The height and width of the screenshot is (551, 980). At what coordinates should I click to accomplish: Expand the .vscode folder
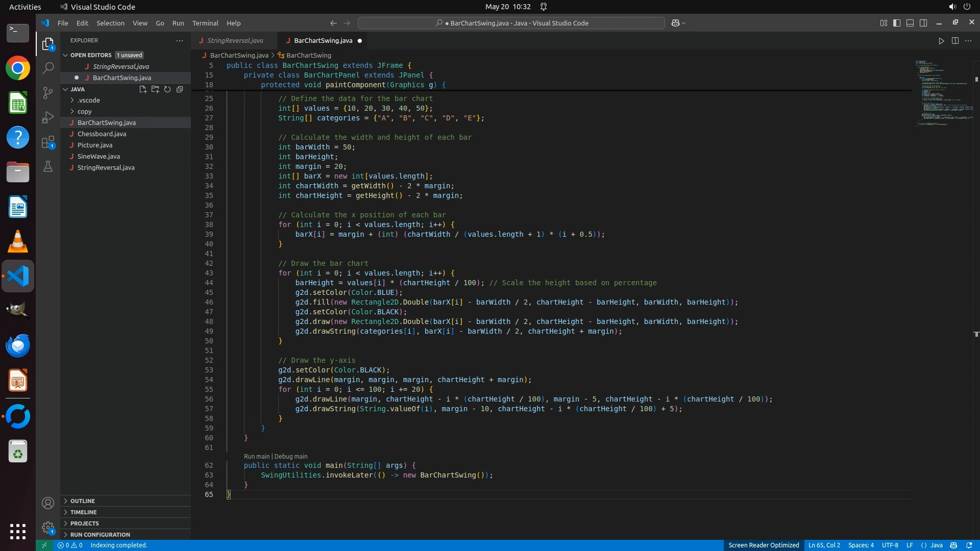coord(89,100)
